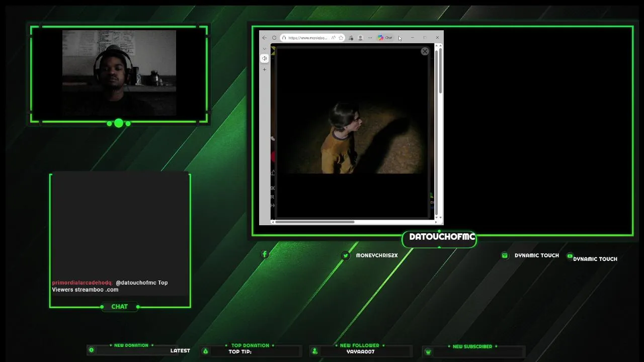Click the YouTube icon beside DYNAMIC TOUCH
This screenshot has height=362, width=644.
tap(570, 256)
